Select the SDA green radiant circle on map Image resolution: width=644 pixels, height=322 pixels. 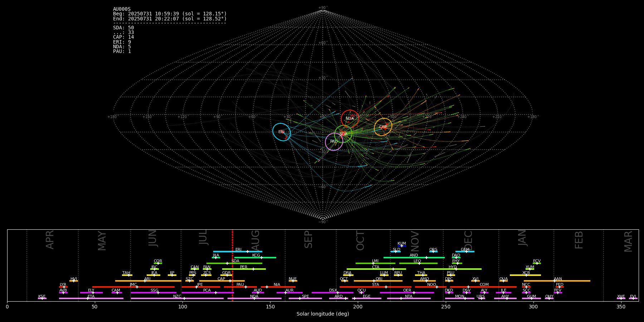(343, 134)
